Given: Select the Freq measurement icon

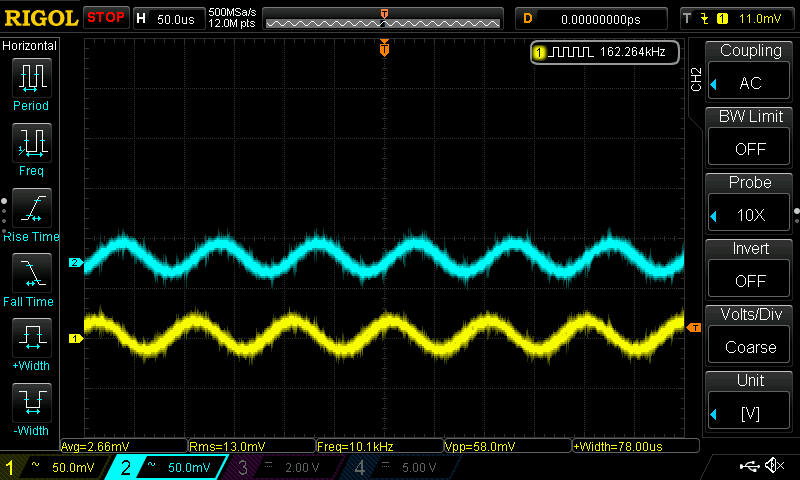Looking at the screenshot, I should [x=31, y=145].
